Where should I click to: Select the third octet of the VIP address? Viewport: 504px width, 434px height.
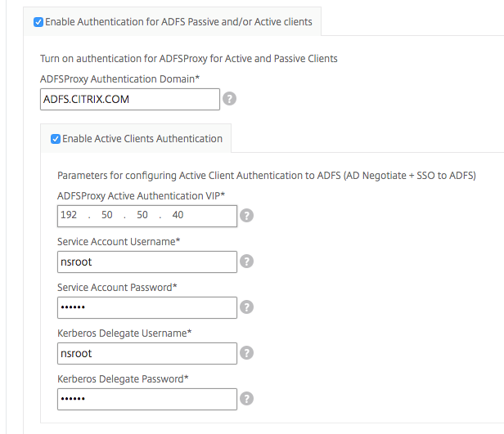[142, 215]
